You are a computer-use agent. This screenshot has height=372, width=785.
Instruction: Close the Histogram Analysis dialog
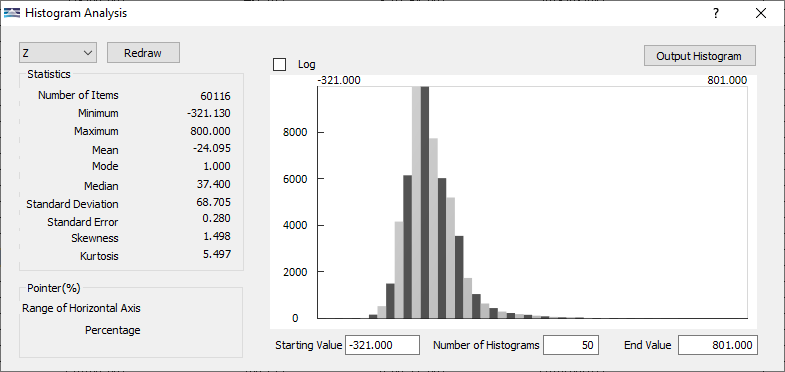coord(761,13)
